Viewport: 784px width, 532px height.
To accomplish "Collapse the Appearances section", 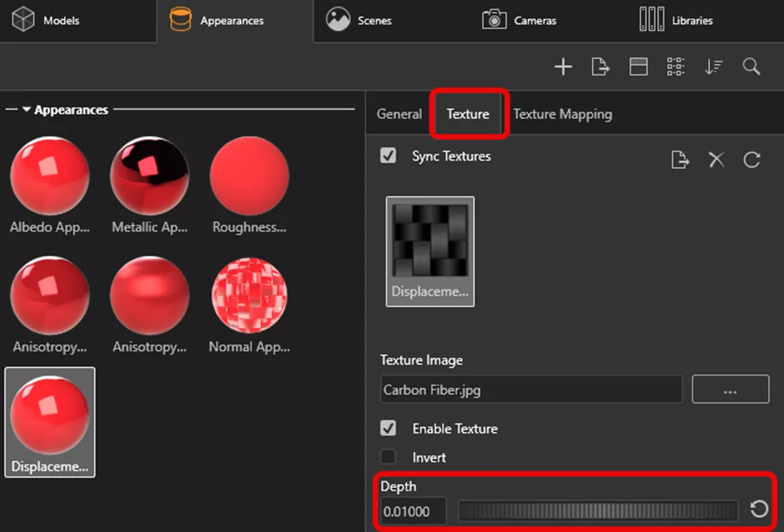I will 26,110.
